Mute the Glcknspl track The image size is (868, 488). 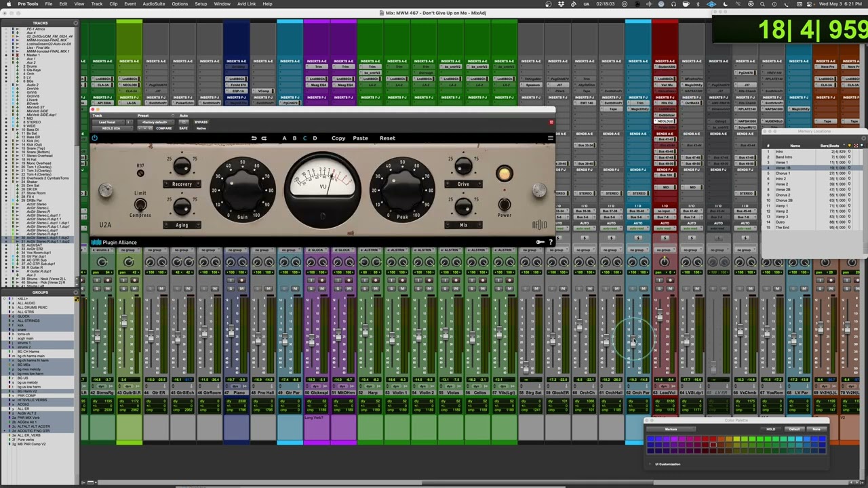coord(321,289)
